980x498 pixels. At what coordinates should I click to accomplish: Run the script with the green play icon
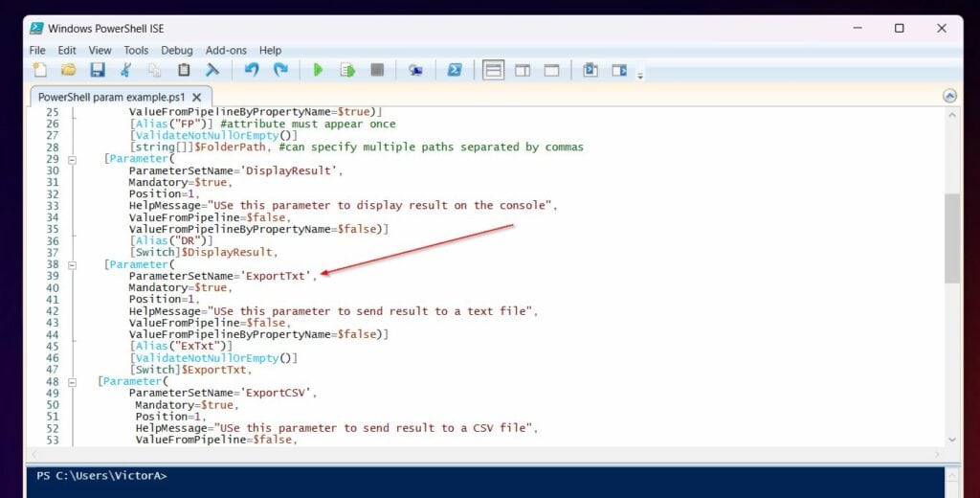(x=318, y=70)
